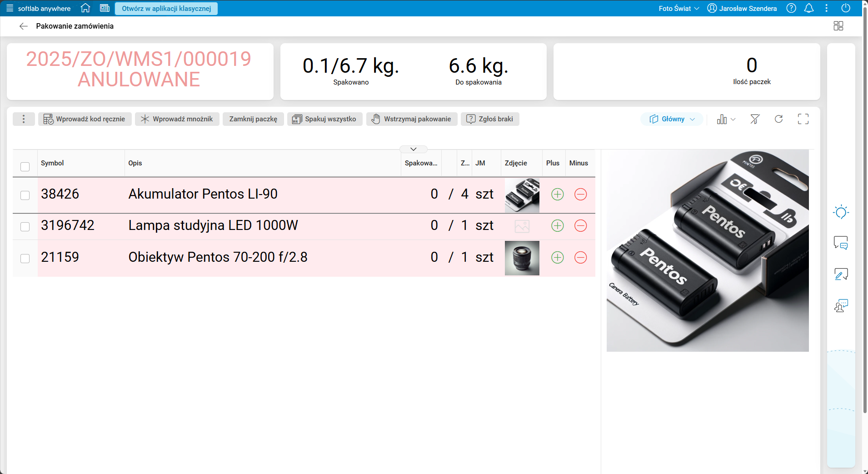Click the page vertical scrollbar
This screenshot has height=474, width=868.
(865, 209)
